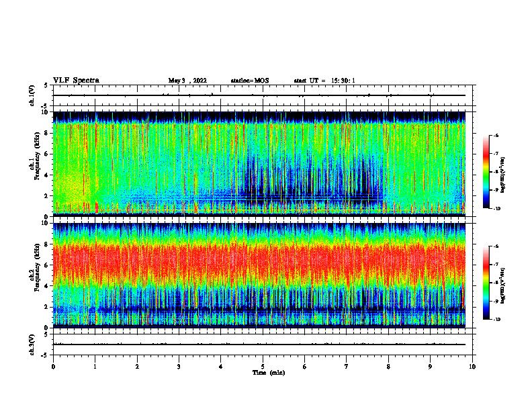Click the time axis tick label '10'

coord(472,367)
